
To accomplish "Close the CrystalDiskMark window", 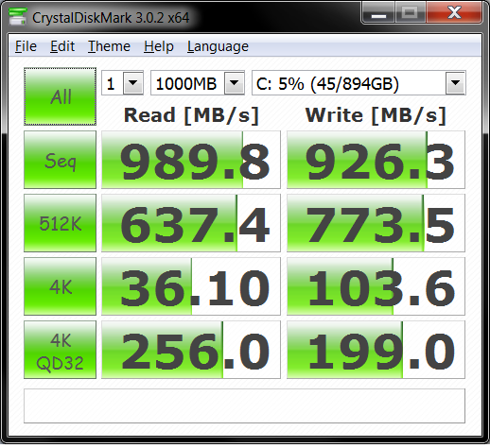I will [x=454, y=12].
